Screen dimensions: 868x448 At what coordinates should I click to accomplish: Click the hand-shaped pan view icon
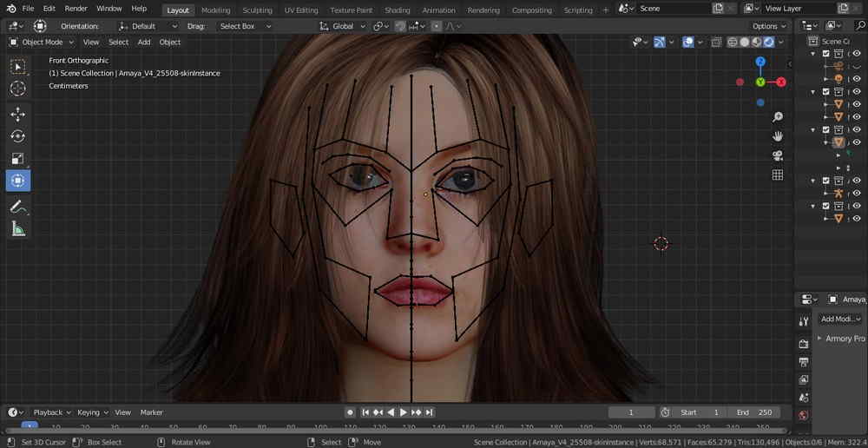click(x=778, y=136)
